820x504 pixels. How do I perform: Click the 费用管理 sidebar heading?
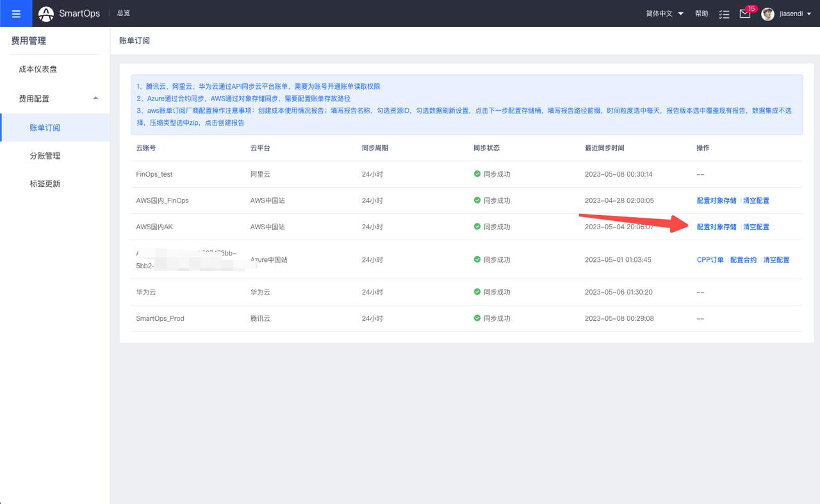pyautogui.click(x=28, y=41)
